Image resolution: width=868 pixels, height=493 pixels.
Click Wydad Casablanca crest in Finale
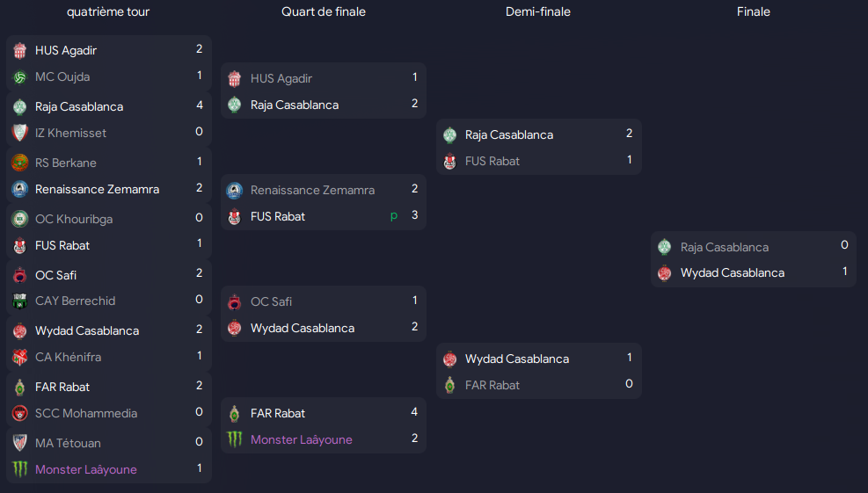coord(665,272)
